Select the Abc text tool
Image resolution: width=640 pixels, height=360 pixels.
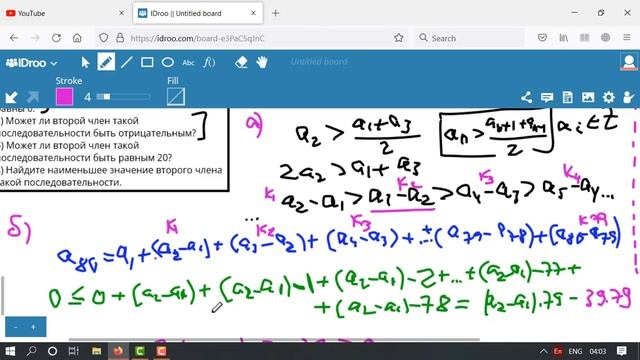tap(188, 63)
